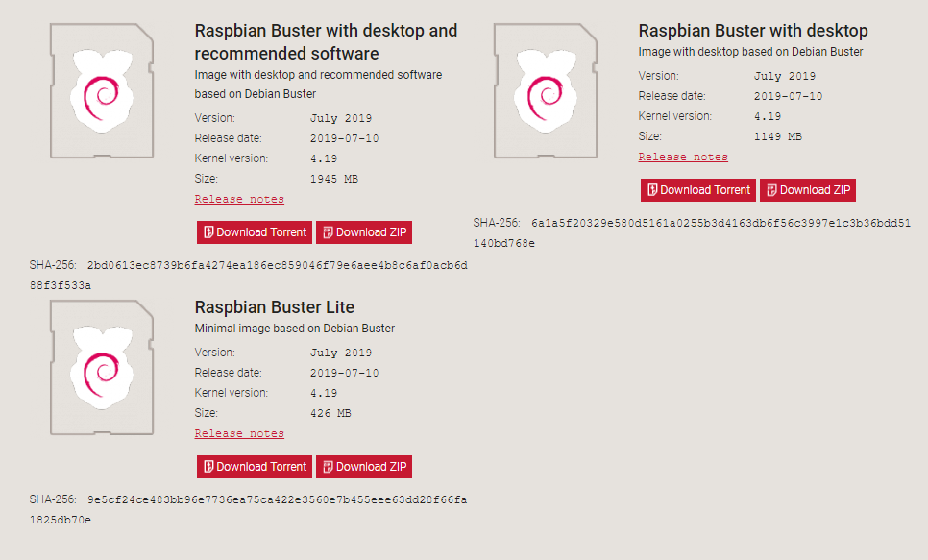Viewport: 928px width, 560px height.
Task: Download Torrent for Raspbian Buster with desktop
Action: tap(698, 190)
